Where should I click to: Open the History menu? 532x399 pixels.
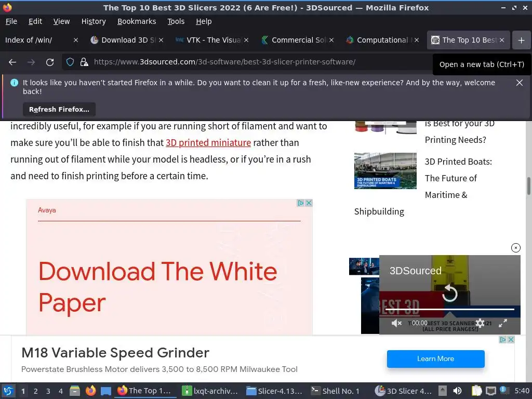tap(94, 21)
